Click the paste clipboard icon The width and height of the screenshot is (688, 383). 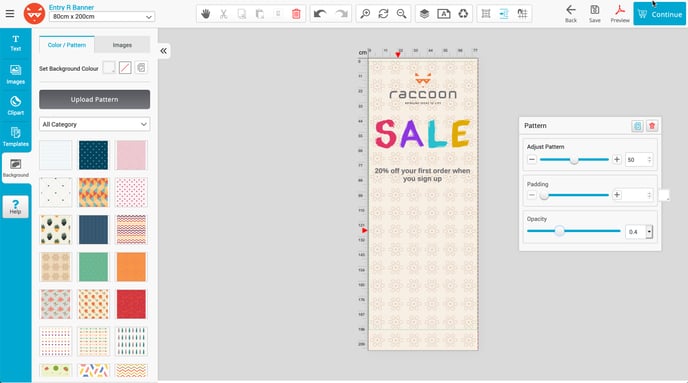[260, 14]
